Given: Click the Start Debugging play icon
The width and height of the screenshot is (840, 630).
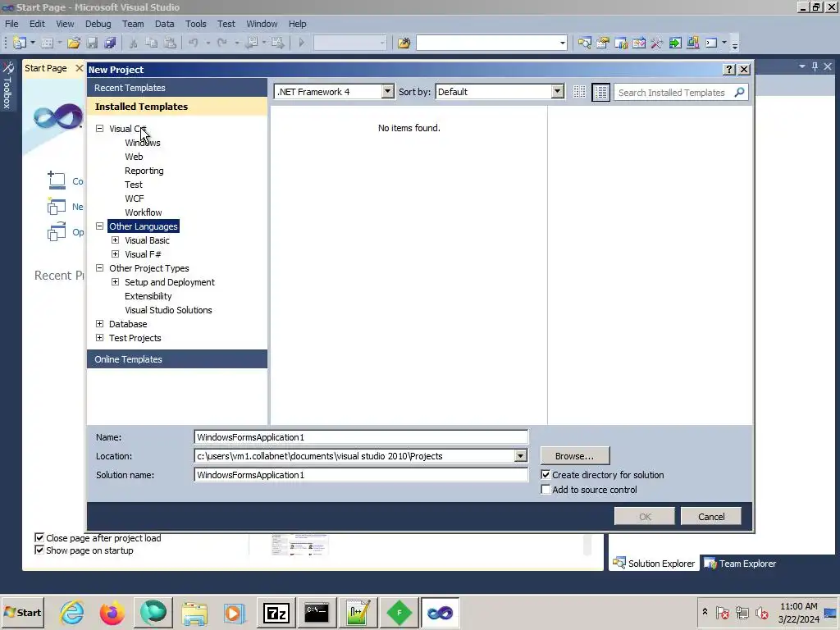Looking at the screenshot, I should point(302,43).
